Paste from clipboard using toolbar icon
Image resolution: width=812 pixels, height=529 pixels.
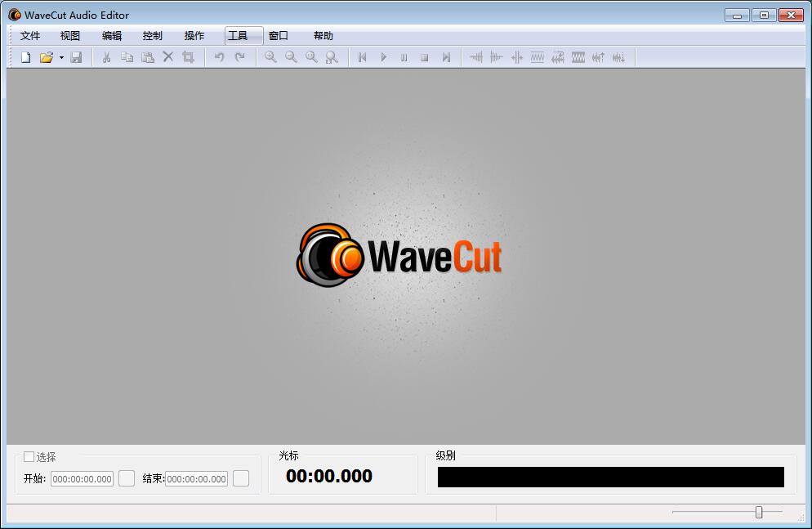point(148,57)
